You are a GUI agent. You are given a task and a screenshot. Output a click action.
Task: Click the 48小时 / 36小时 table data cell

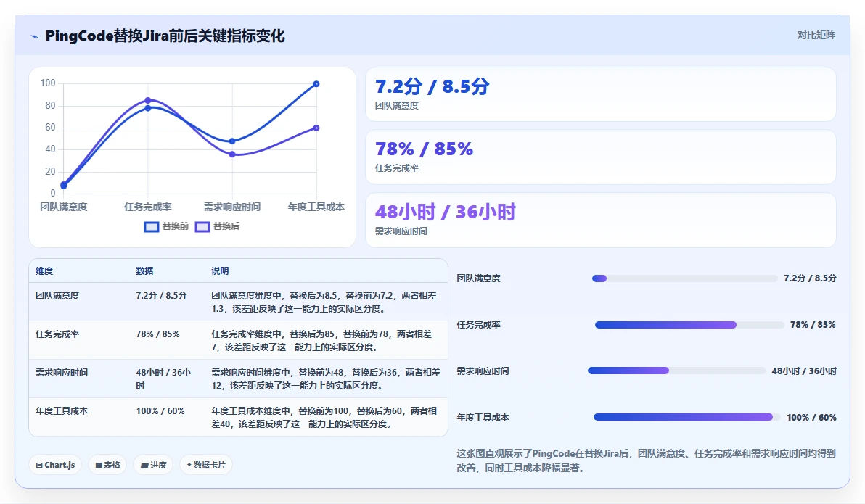164,379
